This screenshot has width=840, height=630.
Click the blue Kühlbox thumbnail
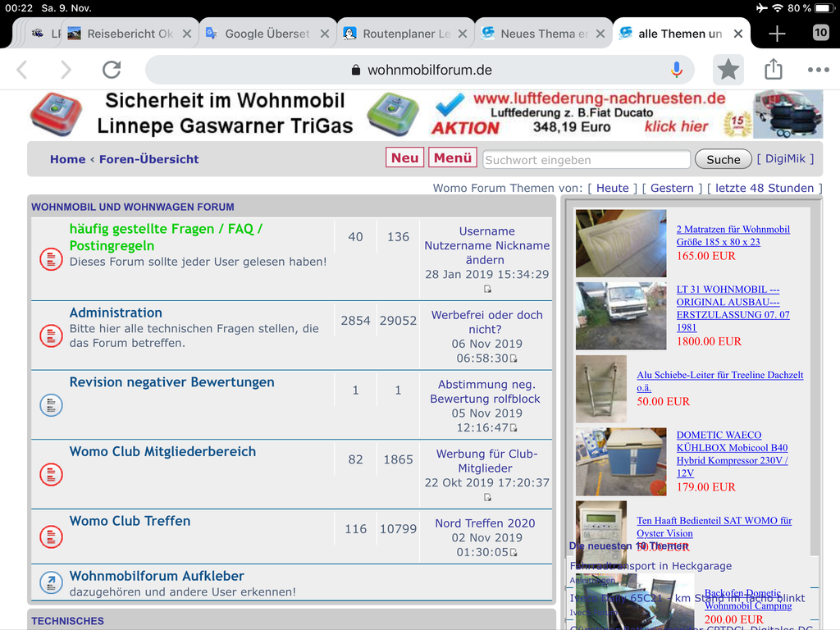pyautogui.click(x=621, y=461)
